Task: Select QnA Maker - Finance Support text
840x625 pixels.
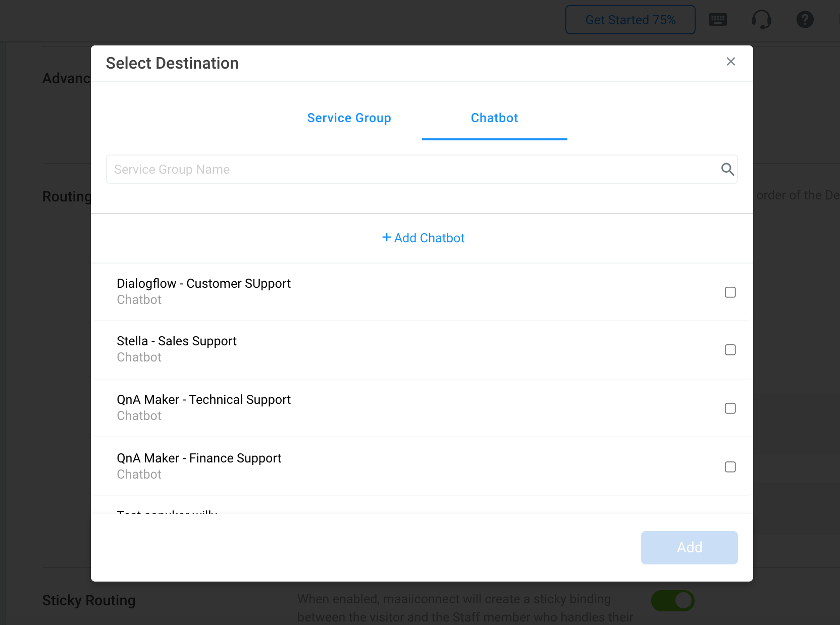Action: [x=199, y=458]
